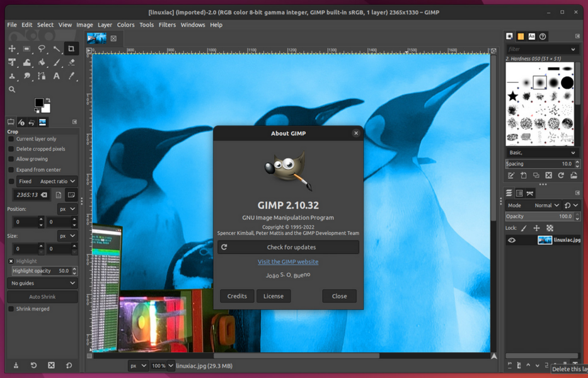Hide the linuxiac.jpg layer with eye icon
Viewport: 588px width, 378px height.
click(x=512, y=240)
